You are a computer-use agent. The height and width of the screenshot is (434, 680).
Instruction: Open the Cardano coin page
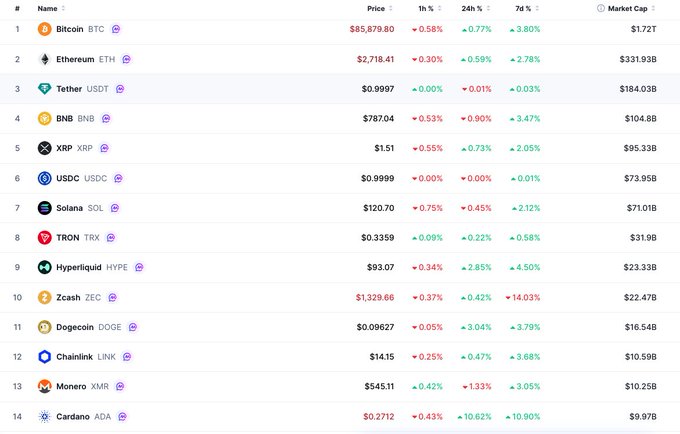point(73,417)
